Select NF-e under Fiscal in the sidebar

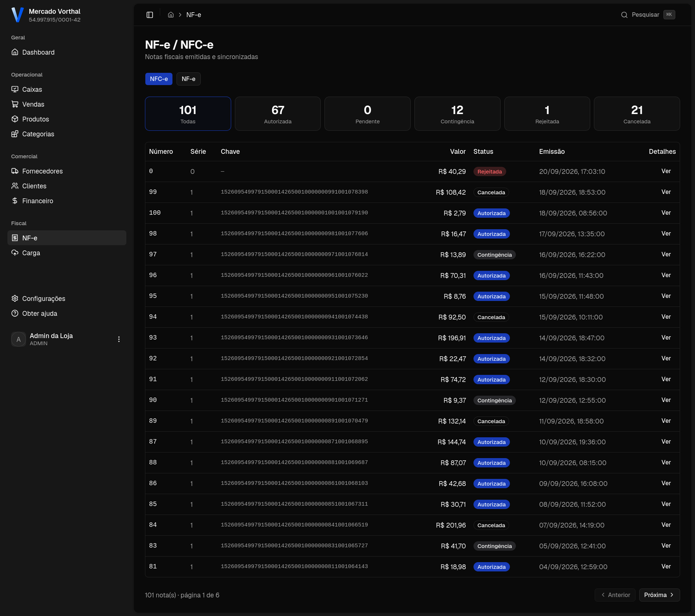pyautogui.click(x=67, y=238)
